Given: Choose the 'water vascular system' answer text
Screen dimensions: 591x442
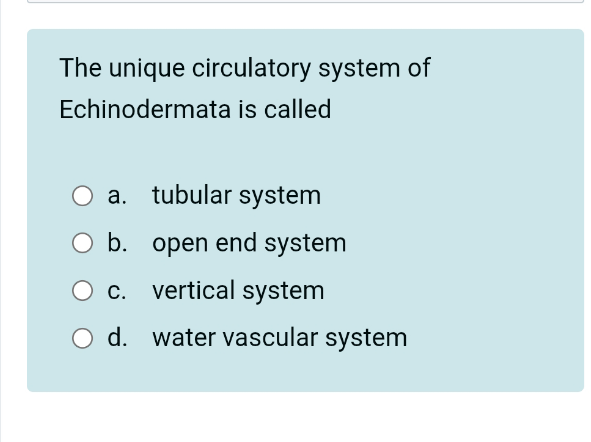Looking at the screenshot, I should pyautogui.click(x=279, y=338).
